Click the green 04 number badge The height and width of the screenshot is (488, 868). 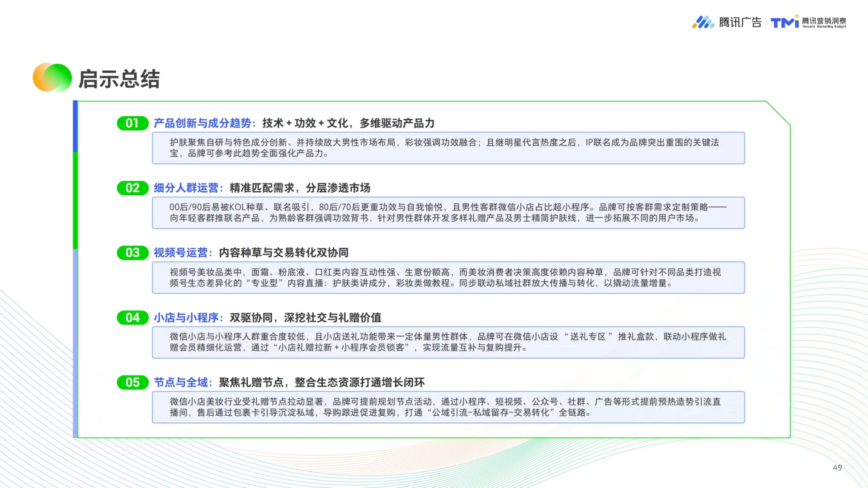pos(132,318)
